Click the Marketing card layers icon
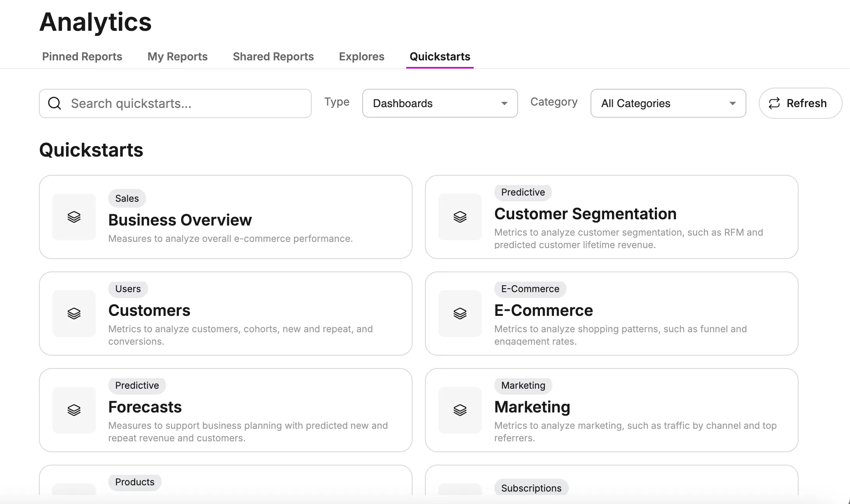850x504 pixels. click(460, 410)
